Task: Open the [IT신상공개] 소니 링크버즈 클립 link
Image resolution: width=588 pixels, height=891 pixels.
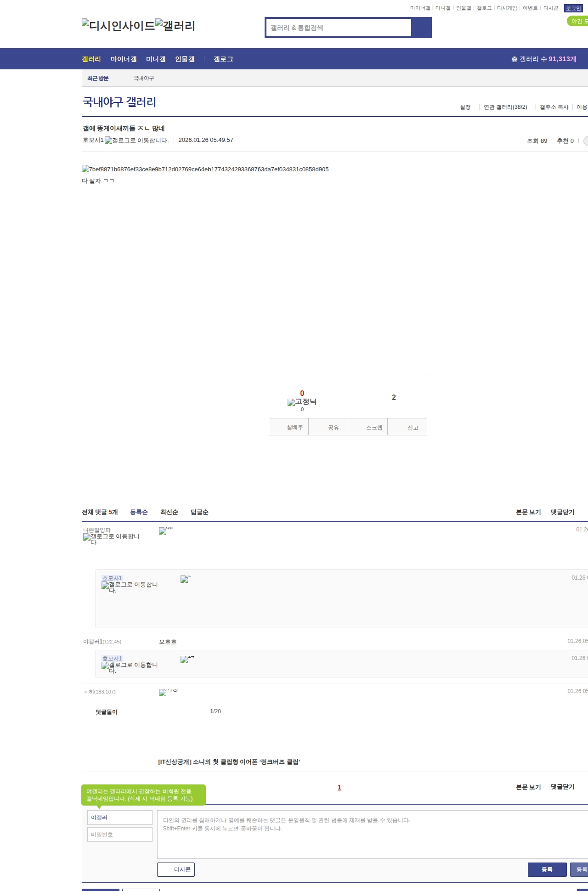Action: point(229,762)
